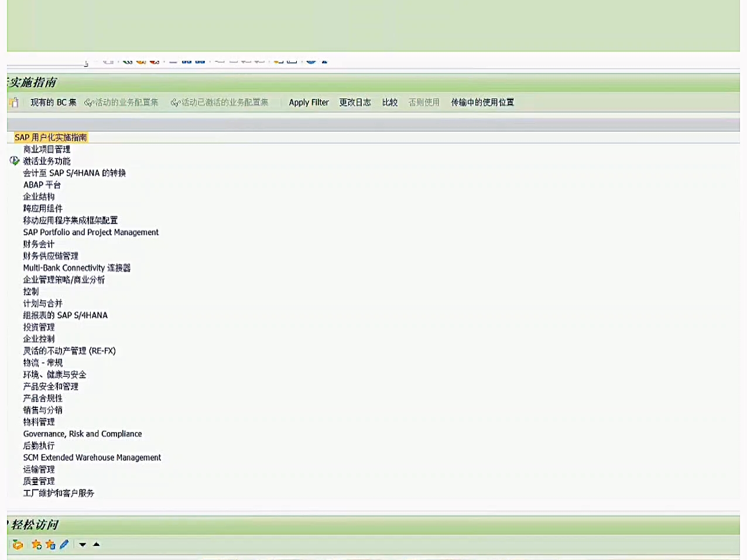Select the 运输管理 tree node
Screen dimensions: 747x560
click(x=39, y=469)
